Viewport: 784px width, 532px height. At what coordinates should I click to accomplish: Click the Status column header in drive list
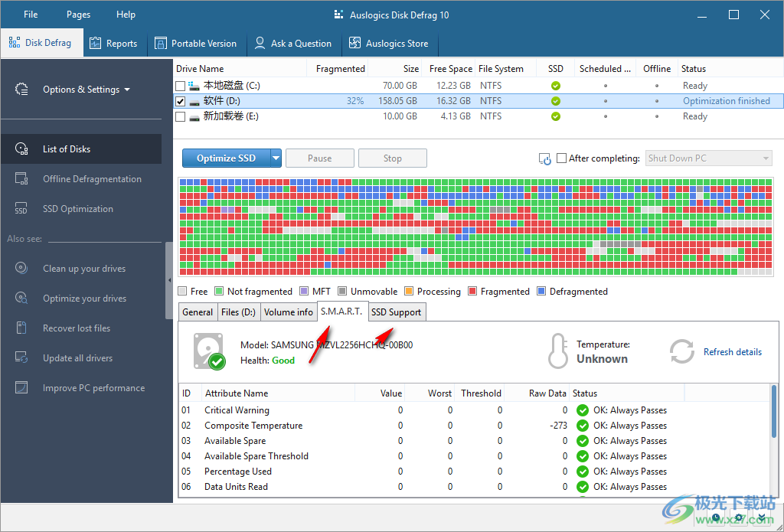pos(730,68)
